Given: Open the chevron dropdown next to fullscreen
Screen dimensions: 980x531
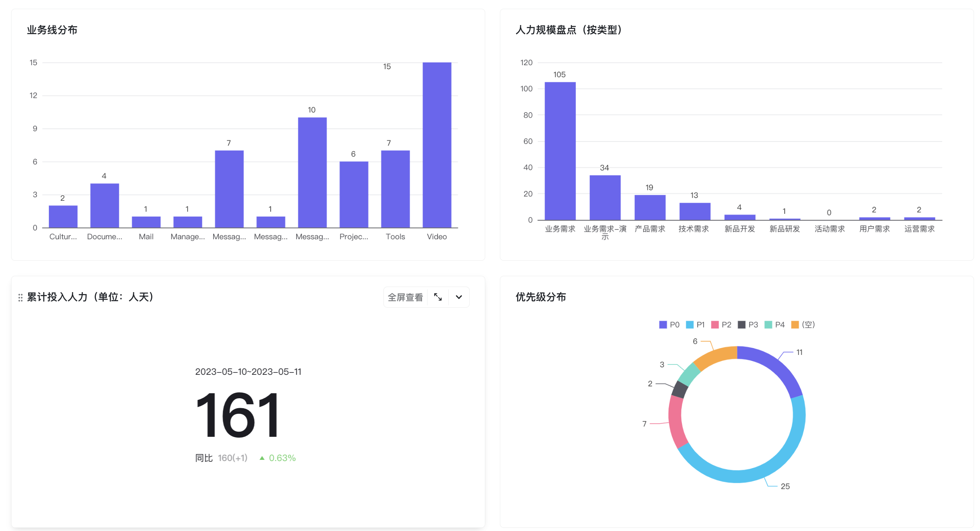Looking at the screenshot, I should click(459, 297).
